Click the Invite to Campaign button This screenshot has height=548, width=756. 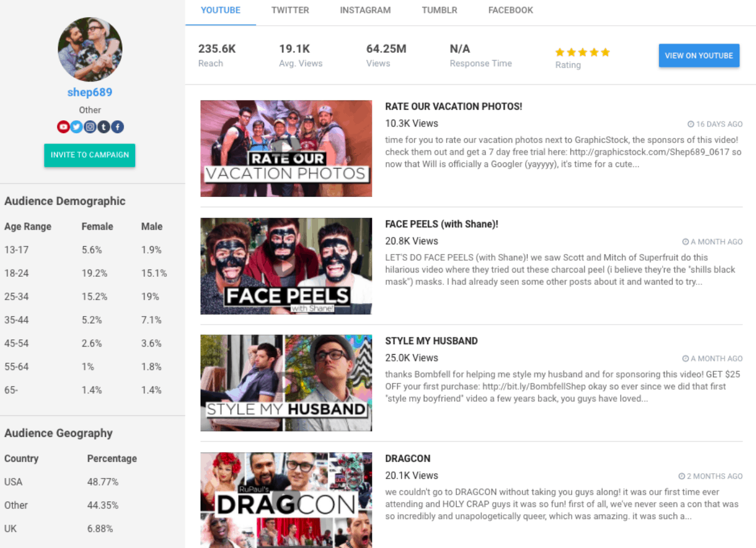point(90,155)
